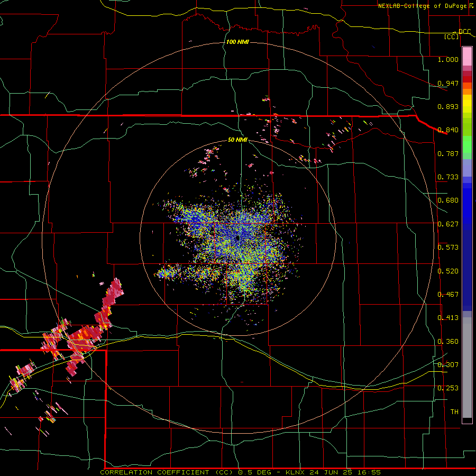Click the 0.307 scale value

(448, 365)
